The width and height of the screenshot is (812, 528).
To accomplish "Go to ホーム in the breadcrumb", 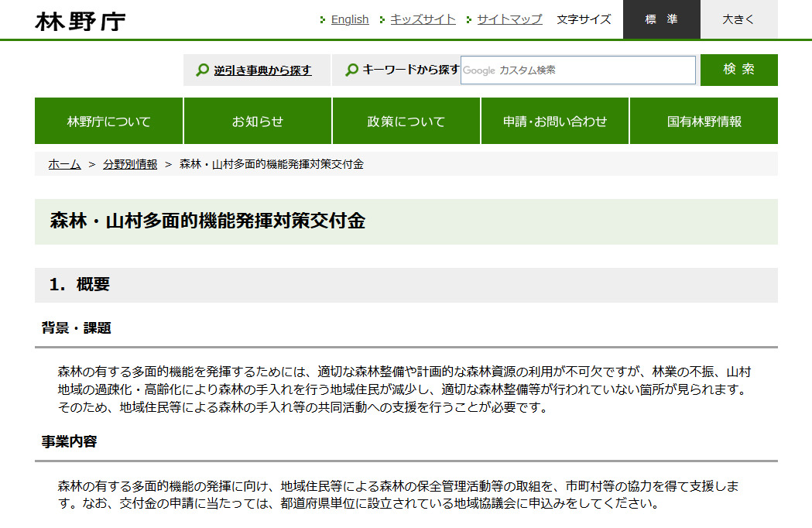I will (x=64, y=164).
